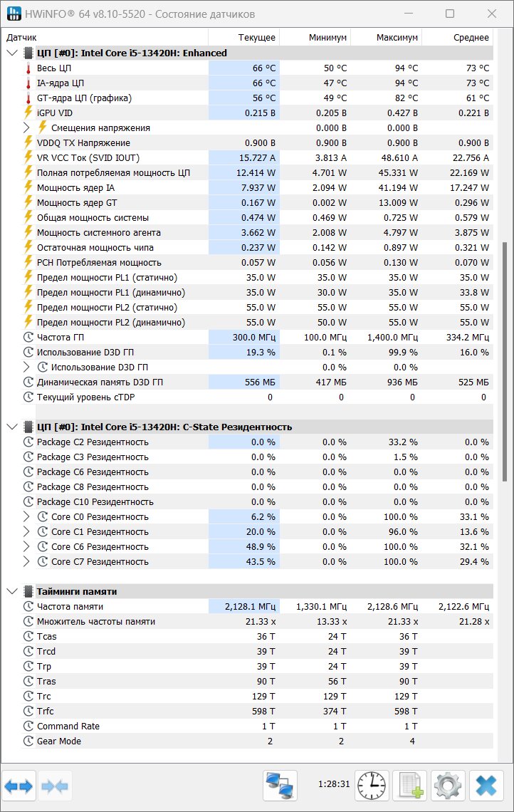Viewport: 514px width, 812px height.
Task: Open the network remote monitoring icon
Action: pyautogui.click(x=280, y=786)
